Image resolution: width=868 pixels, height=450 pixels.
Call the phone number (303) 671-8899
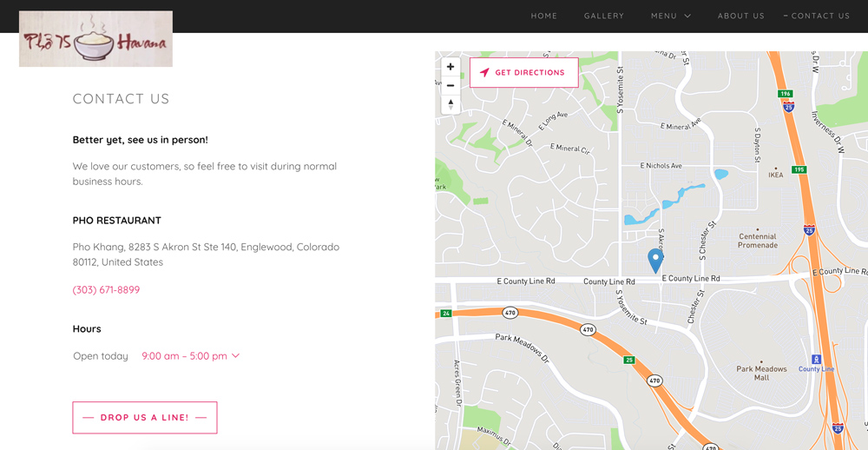tap(106, 290)
